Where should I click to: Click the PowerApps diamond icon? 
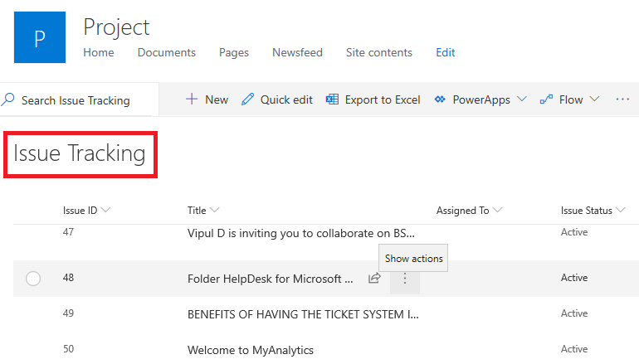[x=440, y=99]
